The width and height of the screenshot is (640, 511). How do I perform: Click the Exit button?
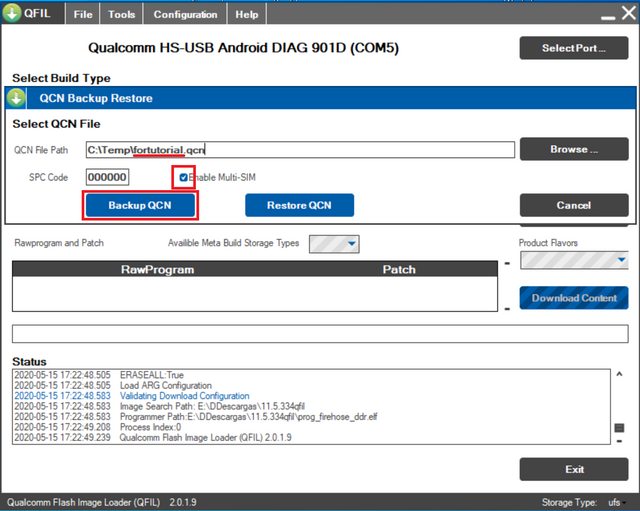(573, 469)
